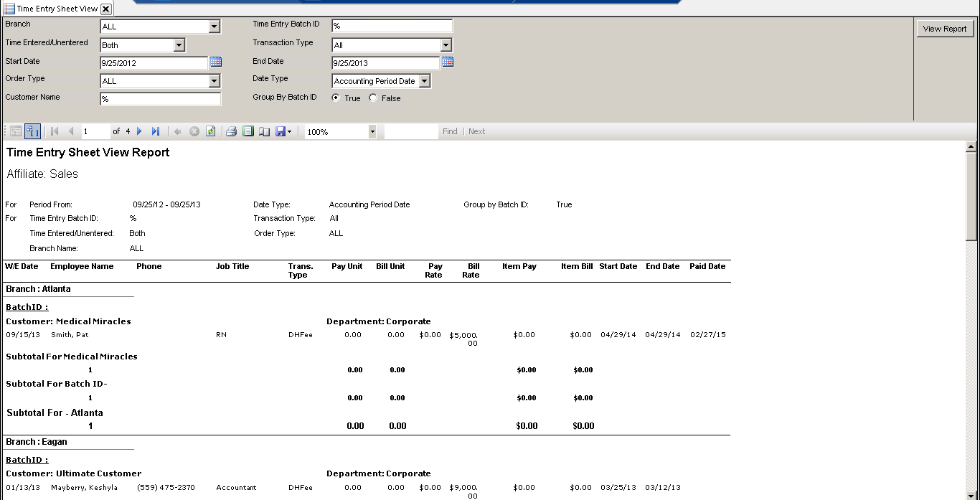The width and height of the screenshot is (980, 500).
Task: Open the zoom level 100% dropdown
Action: [372, 132]
